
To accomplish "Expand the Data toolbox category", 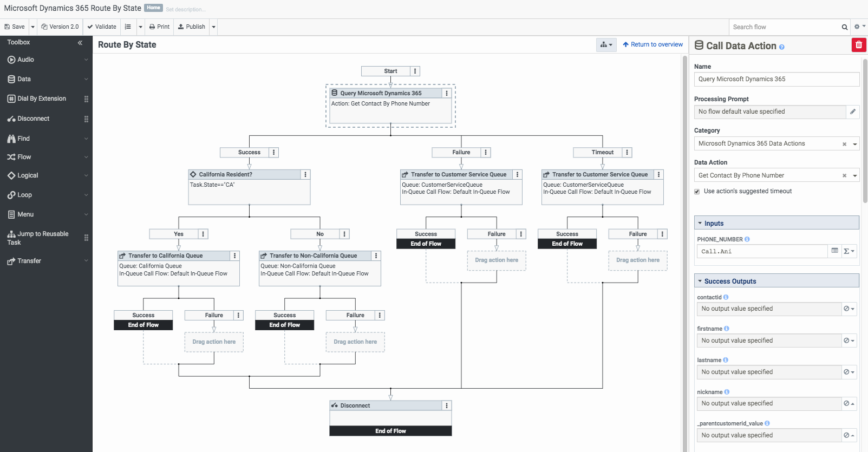I will [x=46, y=79].
